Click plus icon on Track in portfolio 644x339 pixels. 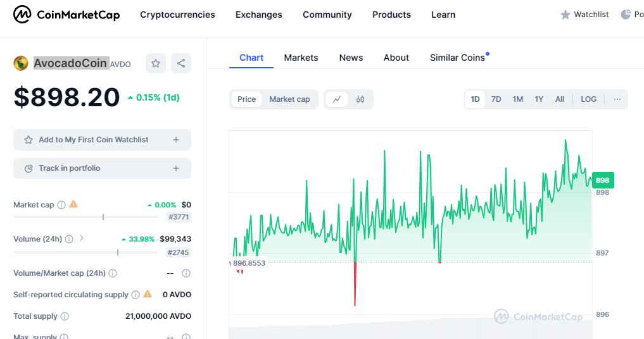click(176, 168)
